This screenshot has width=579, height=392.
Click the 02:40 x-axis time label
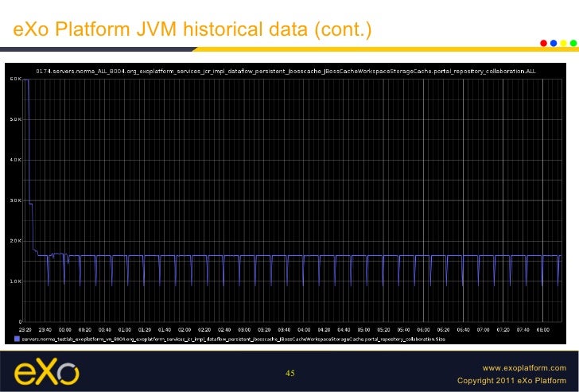click(x=224, y=330)
